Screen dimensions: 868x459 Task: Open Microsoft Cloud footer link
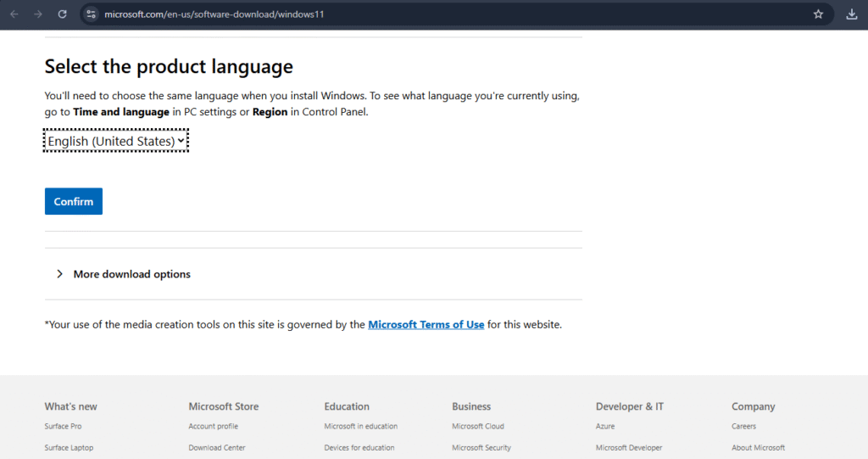(x=478, y=426)
